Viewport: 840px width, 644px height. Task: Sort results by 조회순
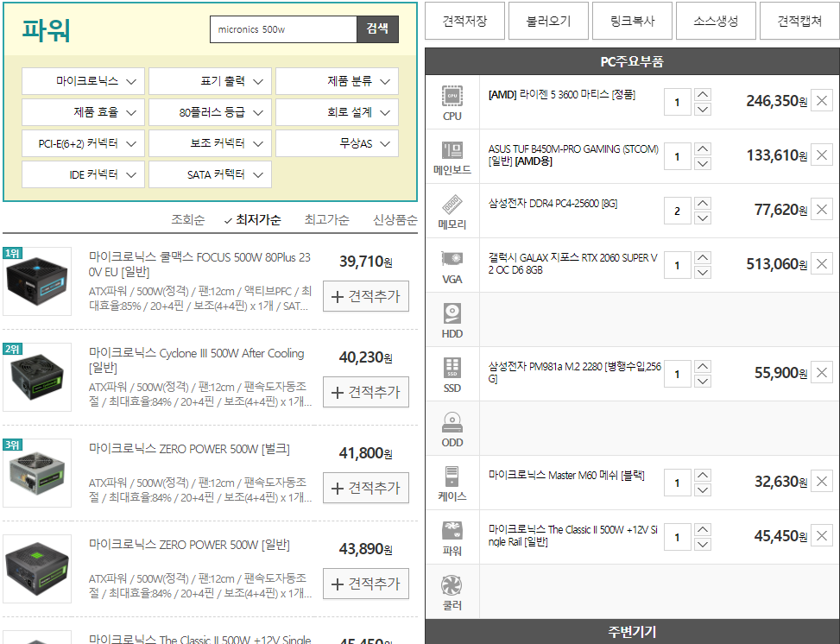[188, 219]
